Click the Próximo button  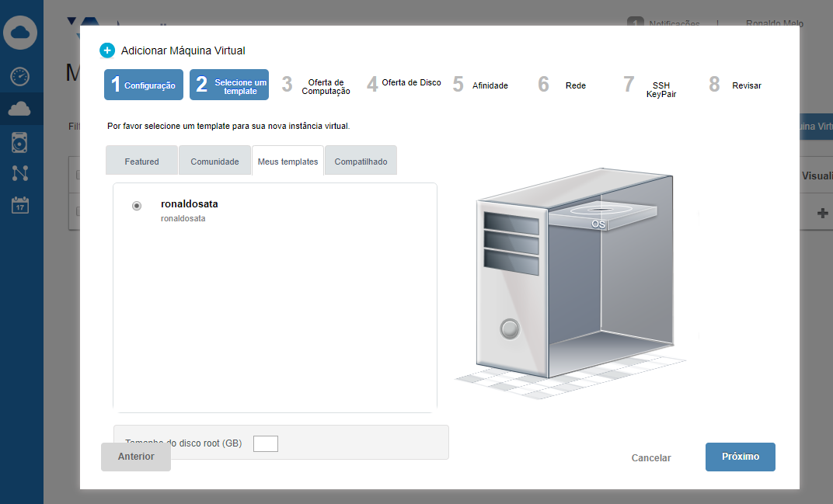740,457
